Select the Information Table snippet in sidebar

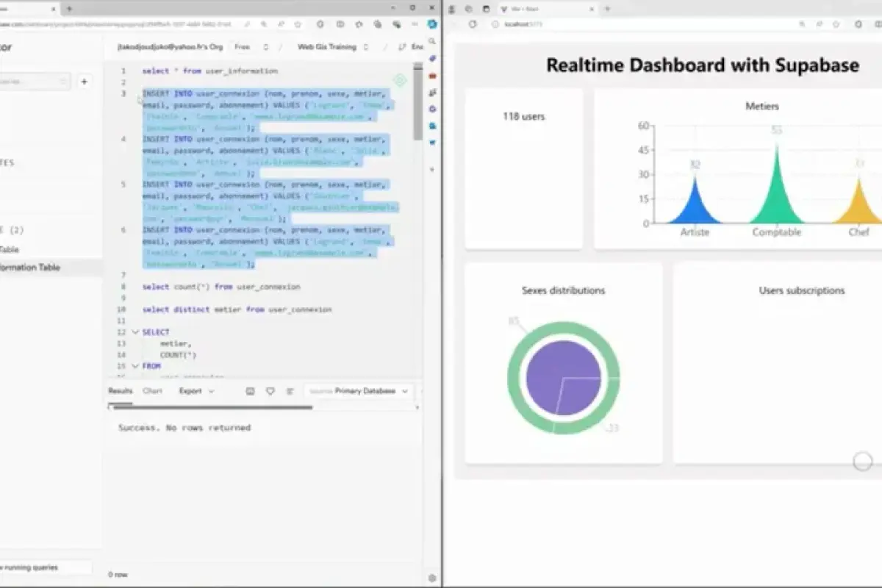point(40,268)
